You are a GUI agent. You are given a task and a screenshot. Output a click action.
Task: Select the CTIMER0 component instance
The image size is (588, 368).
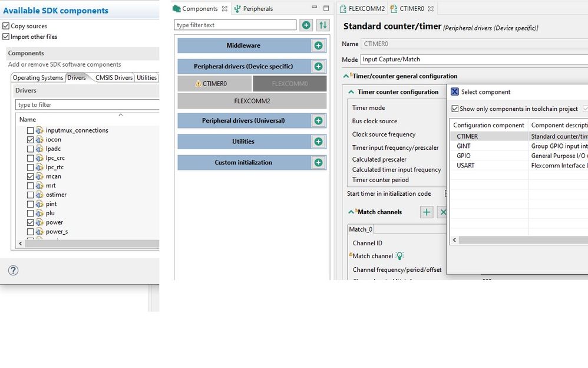(214, 84)
